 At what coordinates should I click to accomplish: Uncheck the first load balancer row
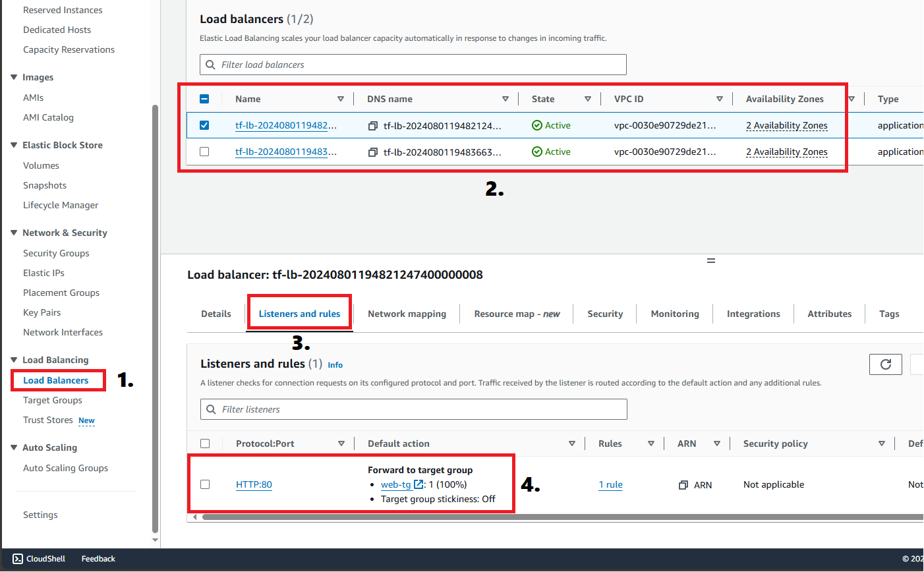point(204,125)
